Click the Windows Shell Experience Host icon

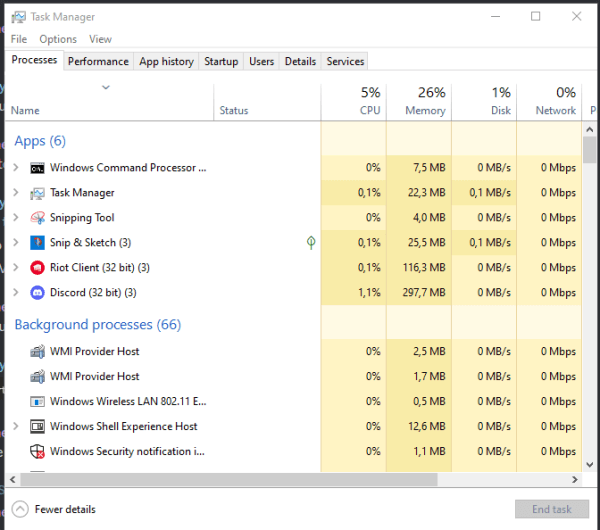coord(37,426)
